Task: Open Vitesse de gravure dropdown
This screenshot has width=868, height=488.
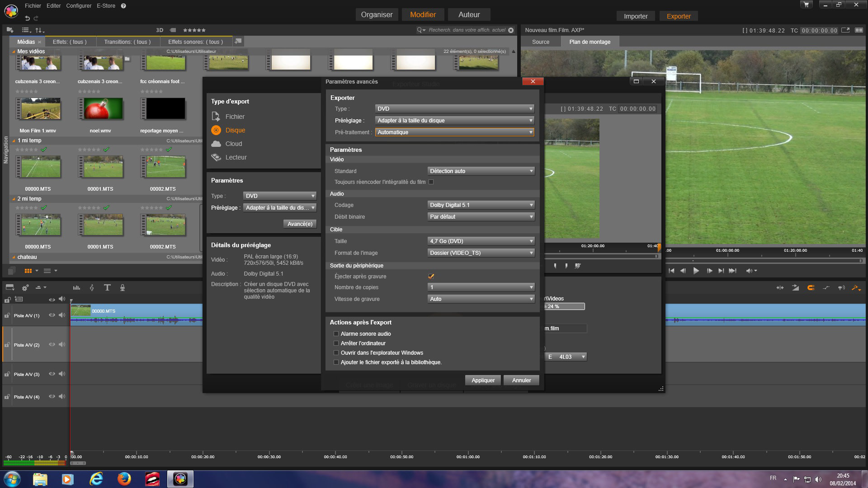Action: [x=481, y=299]
